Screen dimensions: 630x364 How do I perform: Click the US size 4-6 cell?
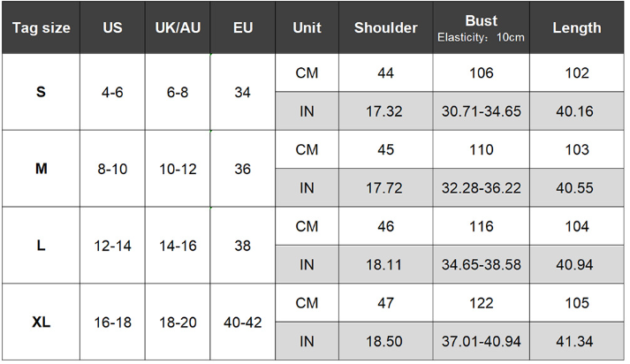point(112,92)
